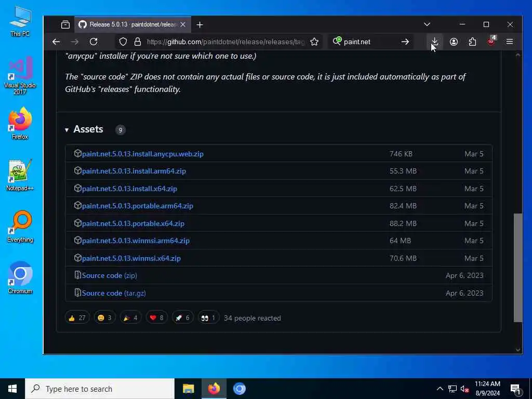Download Source code (tar.gz)
The image size is (532, 399).
(114, 293)
